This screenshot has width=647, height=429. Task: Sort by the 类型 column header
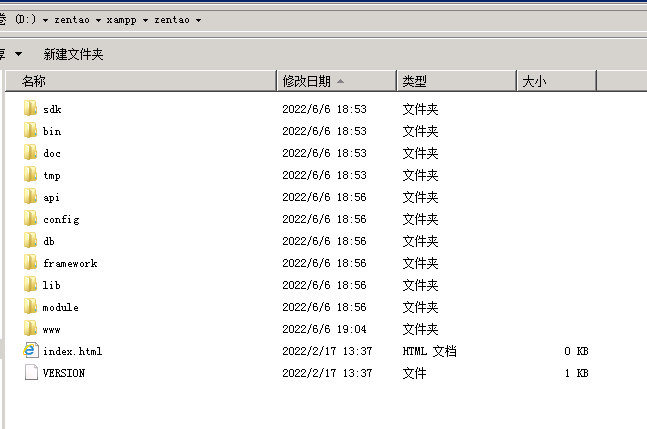click(456, 81)
